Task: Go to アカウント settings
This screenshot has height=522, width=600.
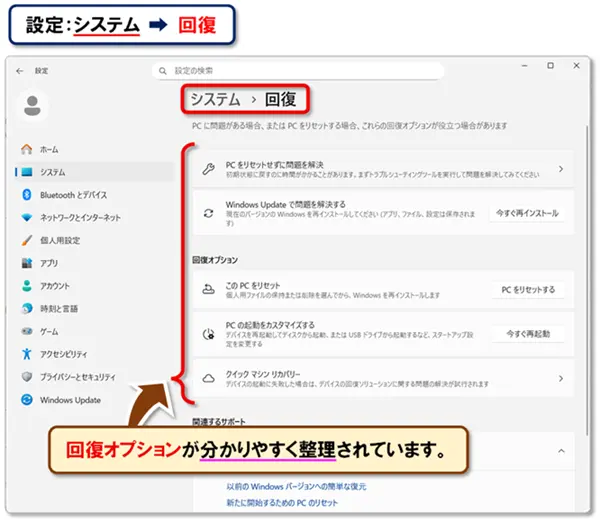Action: (x=55, y=286)
